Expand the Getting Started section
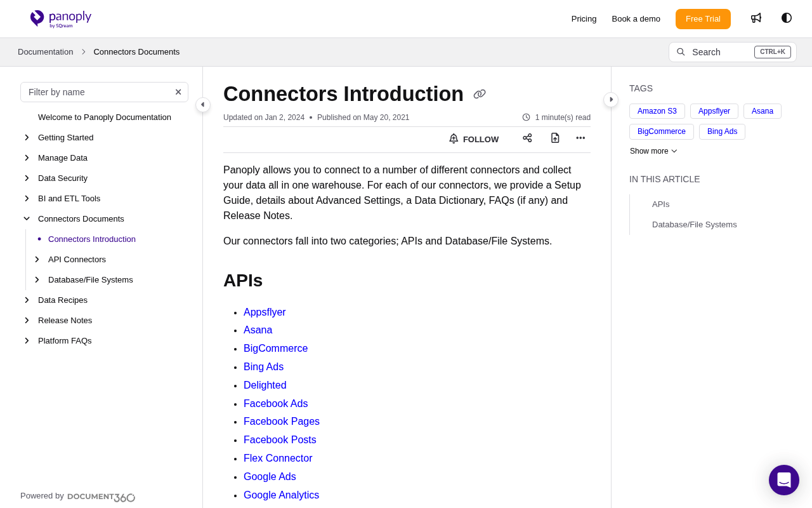Viewport: 812px width, 508px height. (x=27, y=138)
